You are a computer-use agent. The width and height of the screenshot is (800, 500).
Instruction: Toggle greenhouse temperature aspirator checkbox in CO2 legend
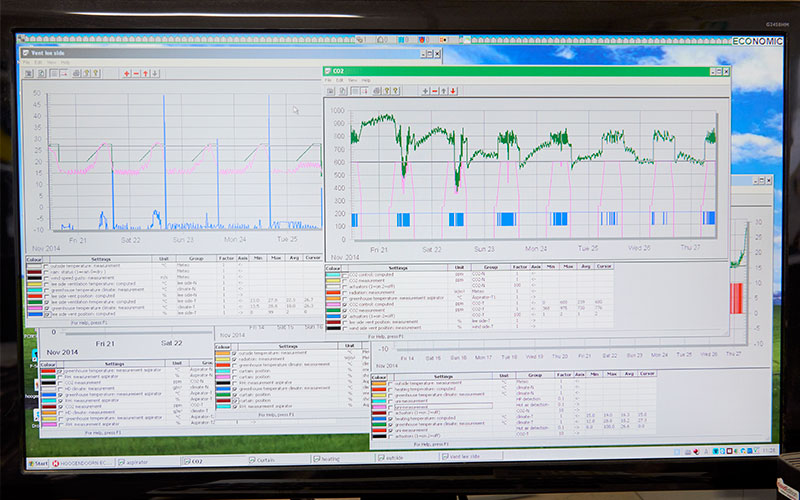tap(345, 298)
